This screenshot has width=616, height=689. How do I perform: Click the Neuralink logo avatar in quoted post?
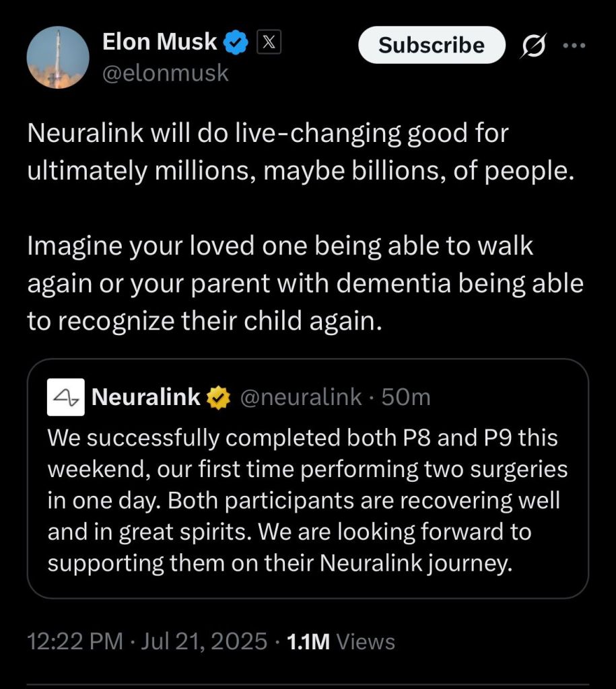coord(65,397)
